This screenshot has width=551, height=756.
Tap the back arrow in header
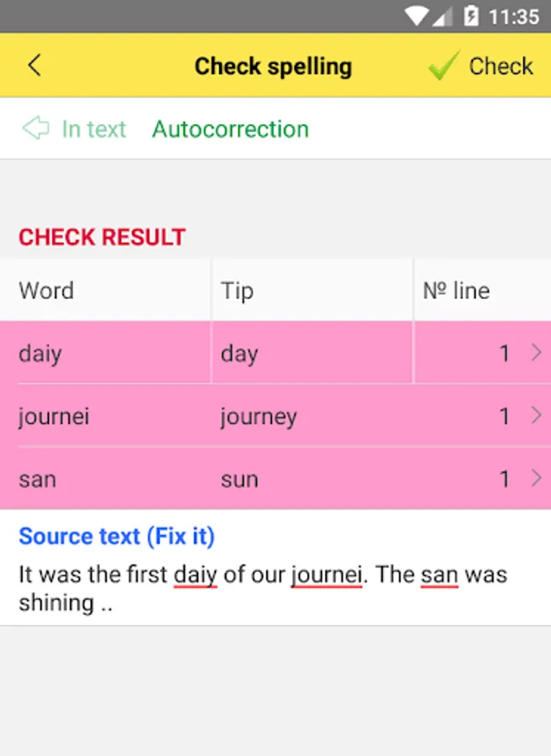tap(34, 65)
